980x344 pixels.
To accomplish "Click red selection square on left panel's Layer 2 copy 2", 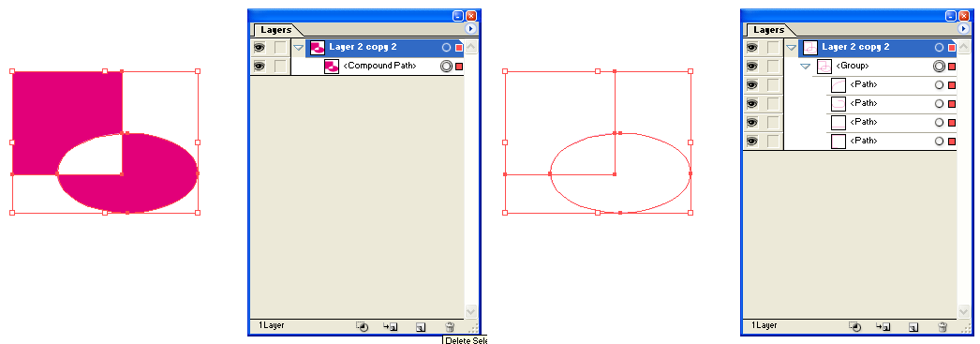I will coord(459,48).
